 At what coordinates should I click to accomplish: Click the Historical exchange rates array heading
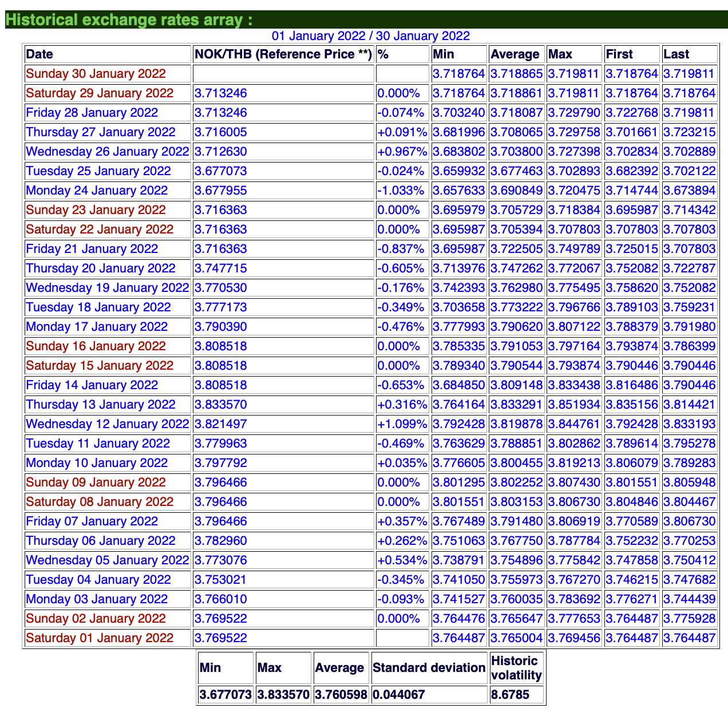coord(129,20)
